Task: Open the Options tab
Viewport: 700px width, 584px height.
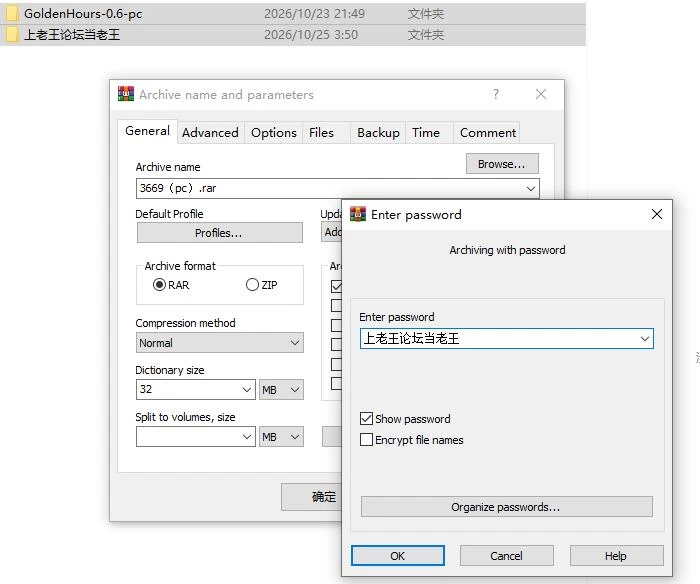Action: [274, 133]
